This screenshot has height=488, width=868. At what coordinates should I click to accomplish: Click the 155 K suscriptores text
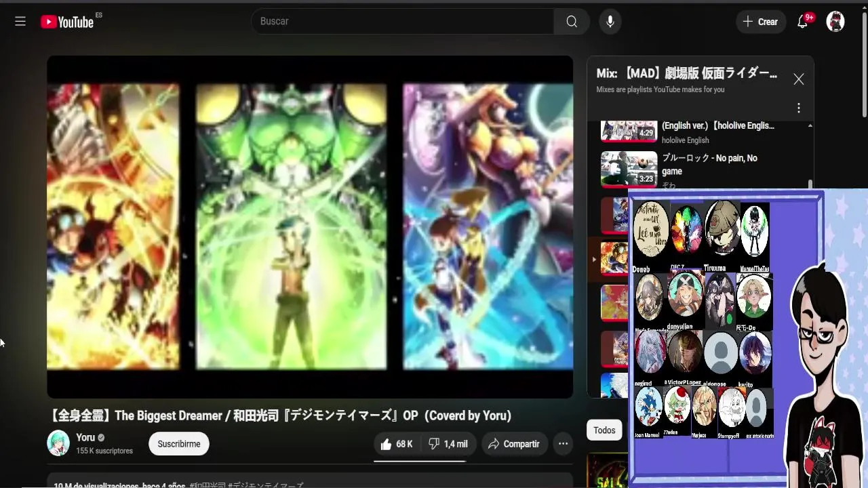[104, 451]
